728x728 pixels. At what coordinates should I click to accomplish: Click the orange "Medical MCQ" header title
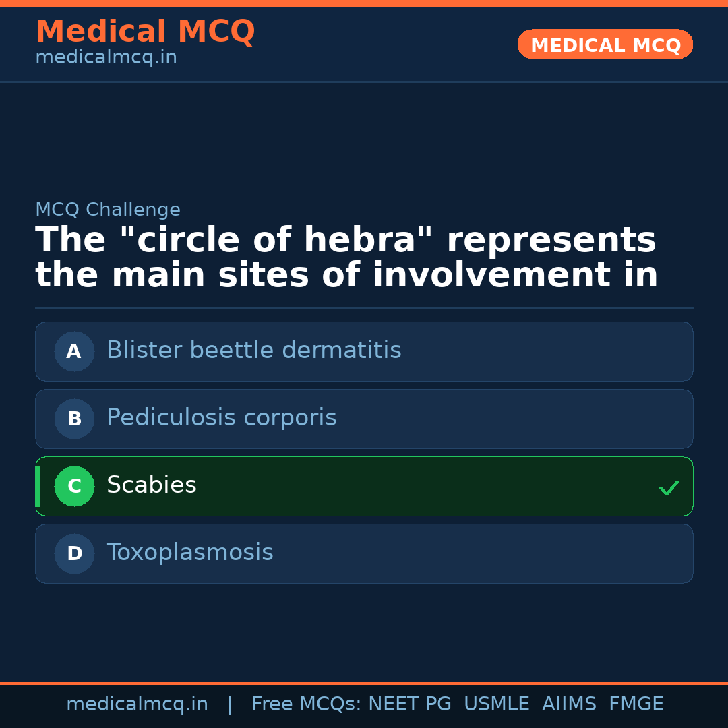tap(145, 32)
